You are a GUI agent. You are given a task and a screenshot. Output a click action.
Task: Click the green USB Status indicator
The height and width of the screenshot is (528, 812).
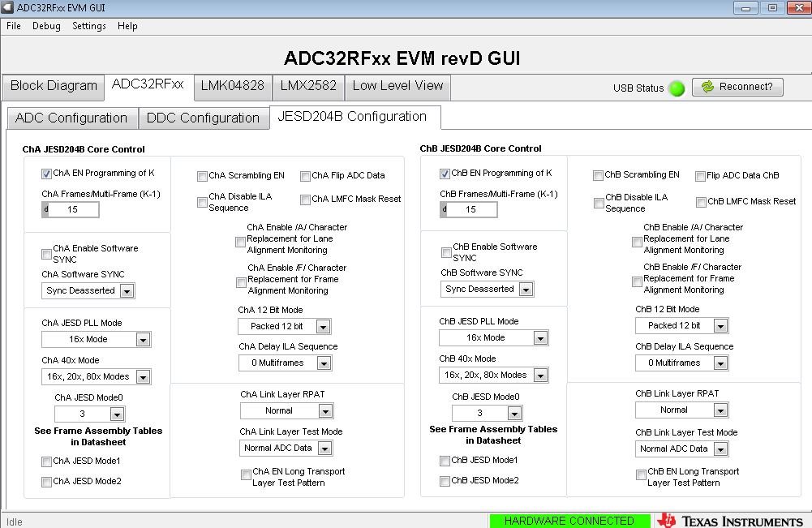pyautogui.click(x=677, y=88)
